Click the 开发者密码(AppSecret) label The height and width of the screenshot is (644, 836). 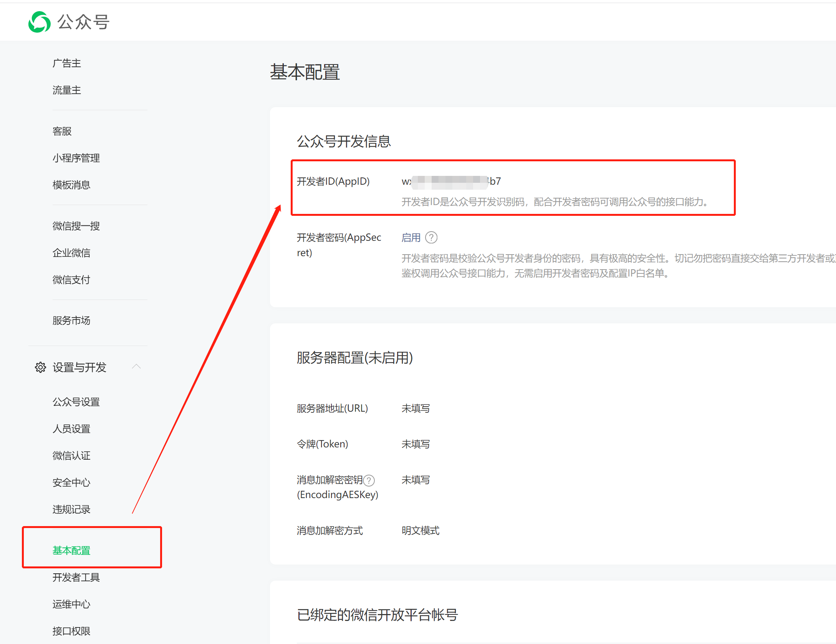(339, 245)
